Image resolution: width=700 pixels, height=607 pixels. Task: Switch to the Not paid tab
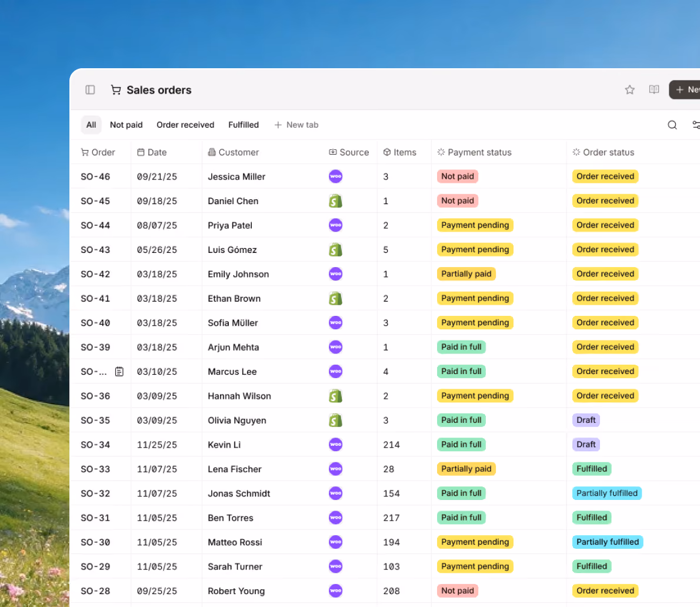tap(126, 125)
